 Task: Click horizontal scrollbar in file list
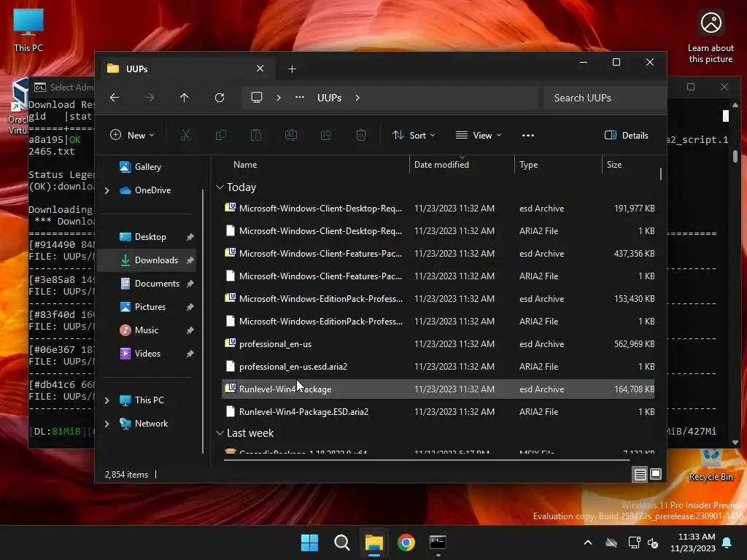pos(426,460)
